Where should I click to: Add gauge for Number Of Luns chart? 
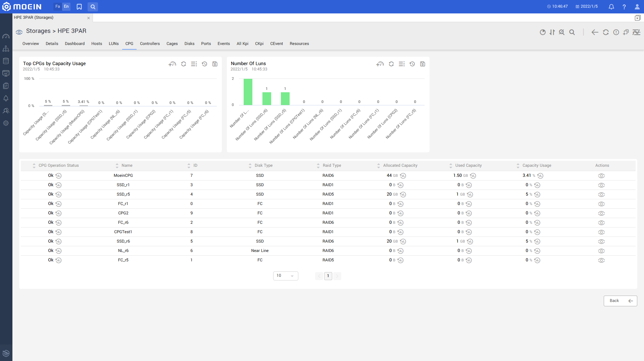tap(380, 64)
